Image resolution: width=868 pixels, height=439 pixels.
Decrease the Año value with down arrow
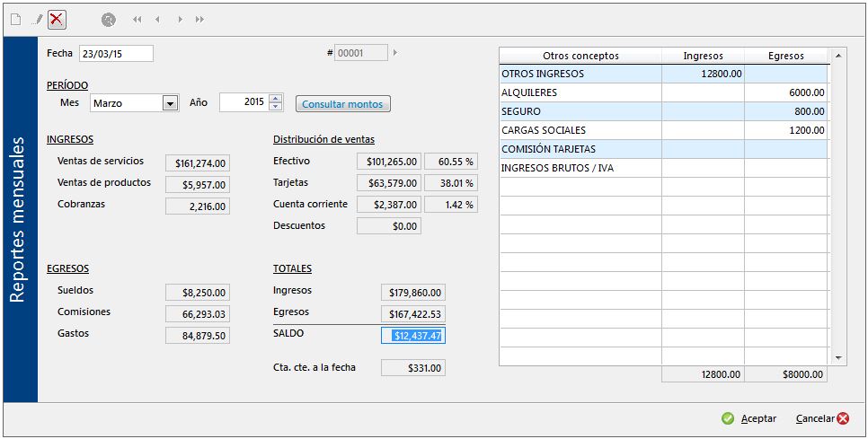tap(276, 108)
